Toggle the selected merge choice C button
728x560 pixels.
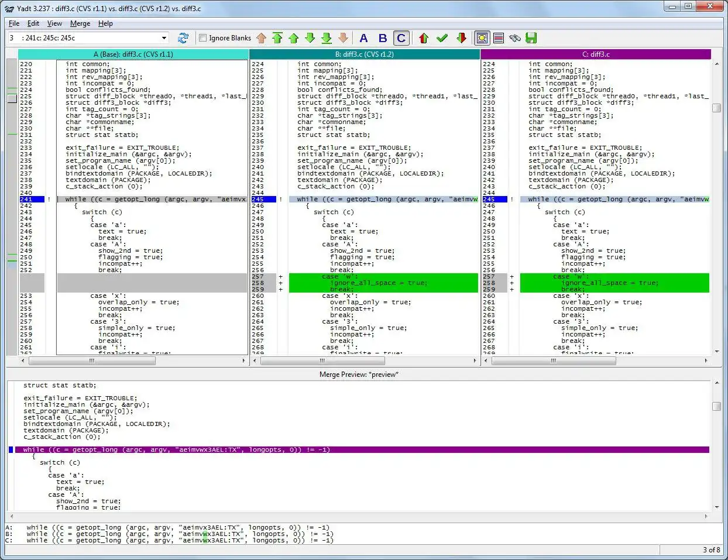click(401, 38)
